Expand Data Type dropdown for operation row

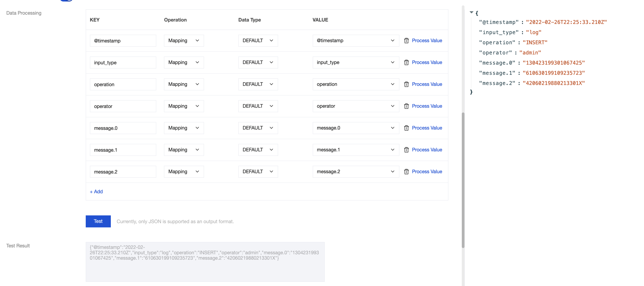point(258,84)
